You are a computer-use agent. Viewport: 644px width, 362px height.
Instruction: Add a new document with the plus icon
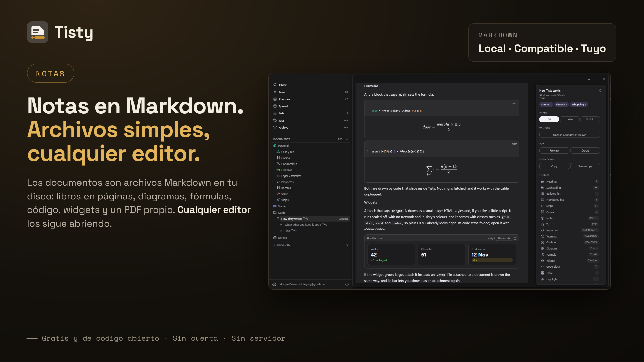[347, 139]
